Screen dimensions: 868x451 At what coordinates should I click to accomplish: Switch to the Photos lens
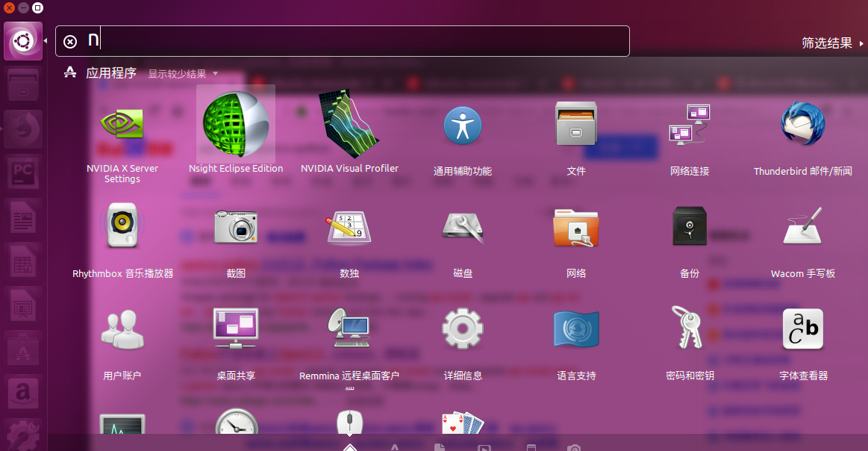tap(574, 447)
